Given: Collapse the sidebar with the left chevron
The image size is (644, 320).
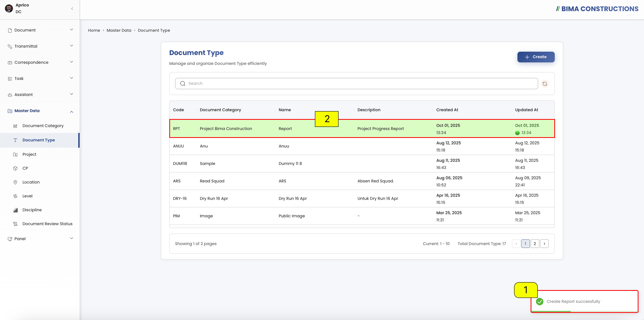Looking at the screenshot, I should 72,8.
